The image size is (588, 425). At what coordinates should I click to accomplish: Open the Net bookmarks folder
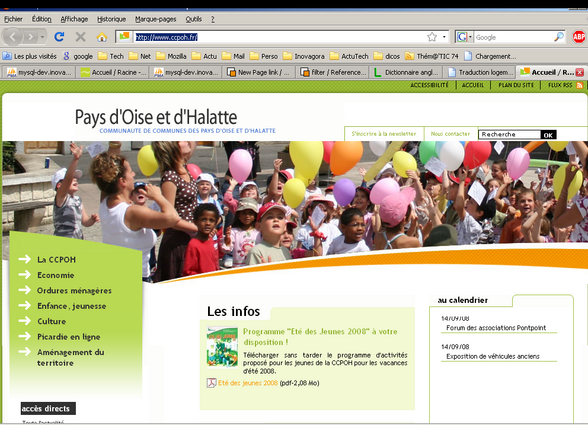[140, 56]
